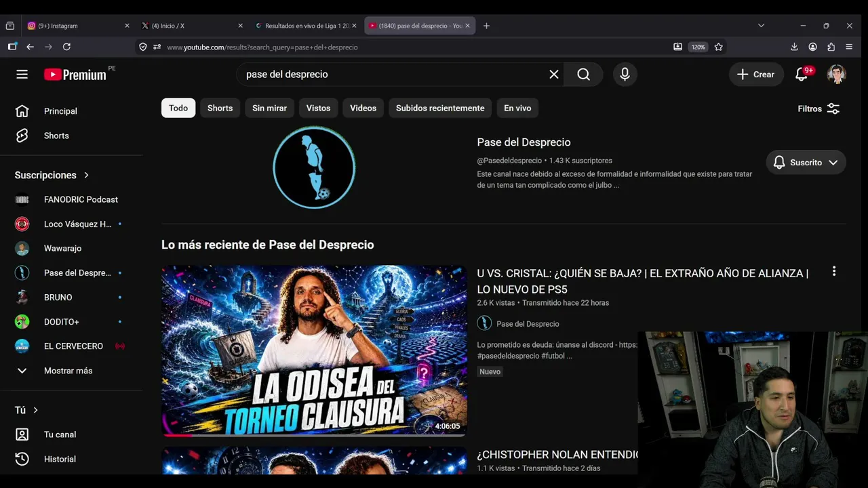
Task: Reset the 120% zoom indicator
Action: pos(698,47)
